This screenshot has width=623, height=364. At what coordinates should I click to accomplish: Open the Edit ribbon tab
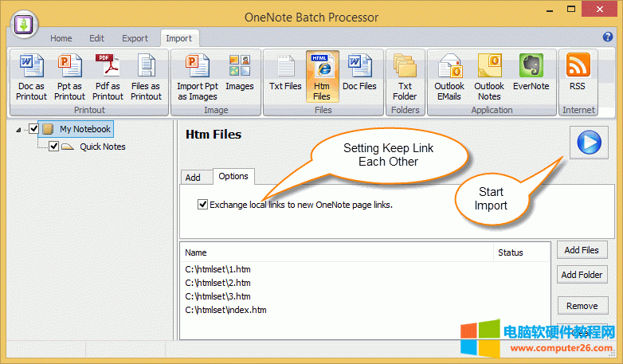(x=96, y=38)
